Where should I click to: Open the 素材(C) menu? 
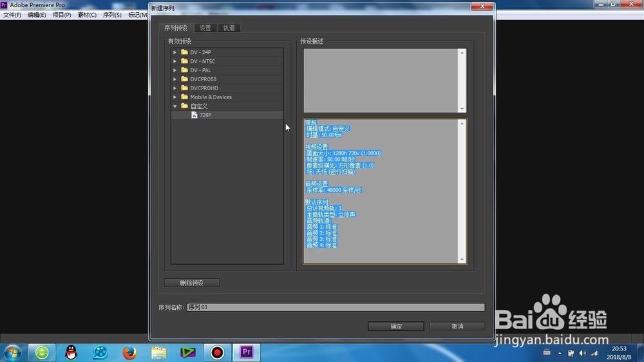click(87, 15)
